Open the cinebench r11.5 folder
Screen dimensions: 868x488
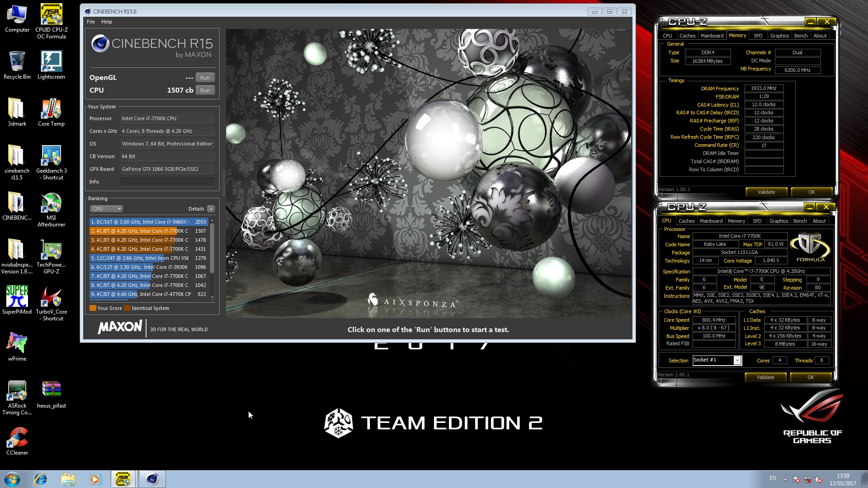pyautogui.click(x=17, y=162)
